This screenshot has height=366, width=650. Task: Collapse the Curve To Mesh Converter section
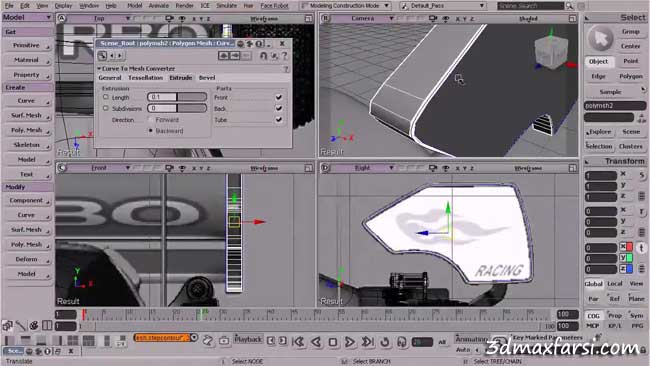pyautogui.click(x=99, y=68)
